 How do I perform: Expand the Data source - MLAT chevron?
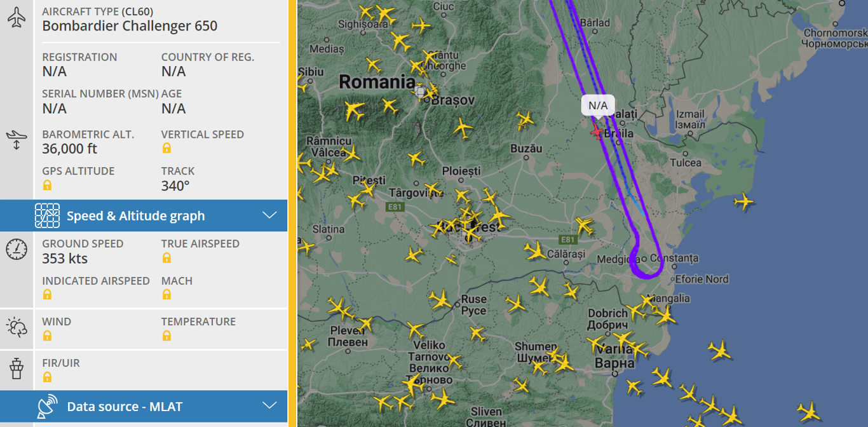270,405
